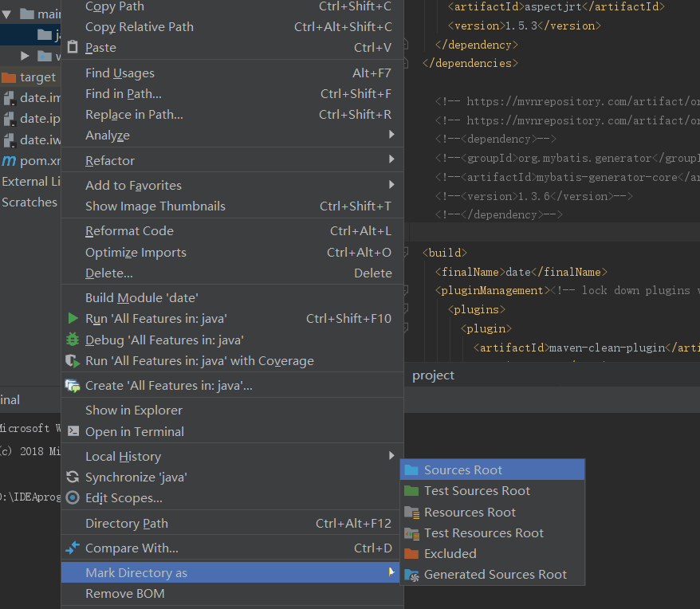Screen dimensions: 700x609
Task: Select Optimize Imports entry
Action: (232, 252)
